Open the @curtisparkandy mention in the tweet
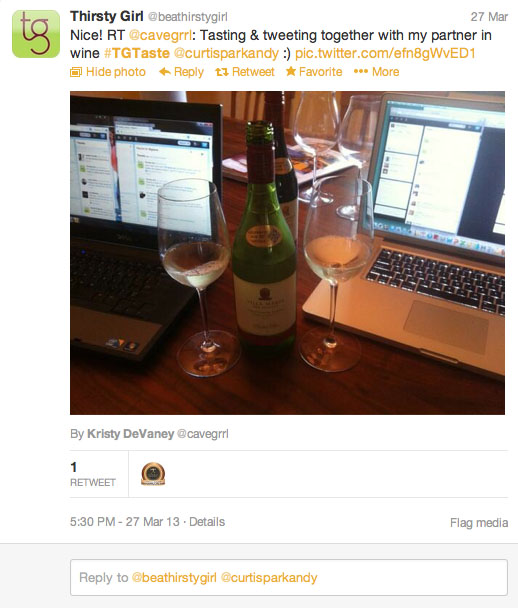 (x=226, y=54)
